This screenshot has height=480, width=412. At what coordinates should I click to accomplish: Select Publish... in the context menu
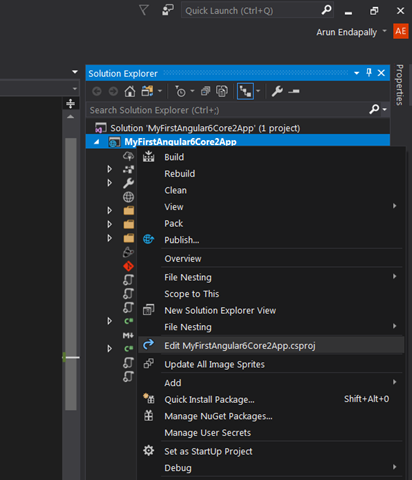(182, 240)
